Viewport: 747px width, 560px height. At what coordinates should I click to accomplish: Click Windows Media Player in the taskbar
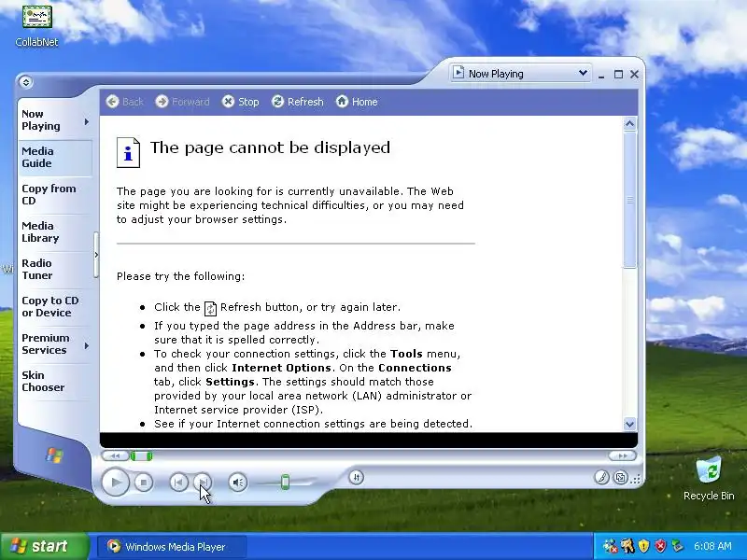pos(172,547)
